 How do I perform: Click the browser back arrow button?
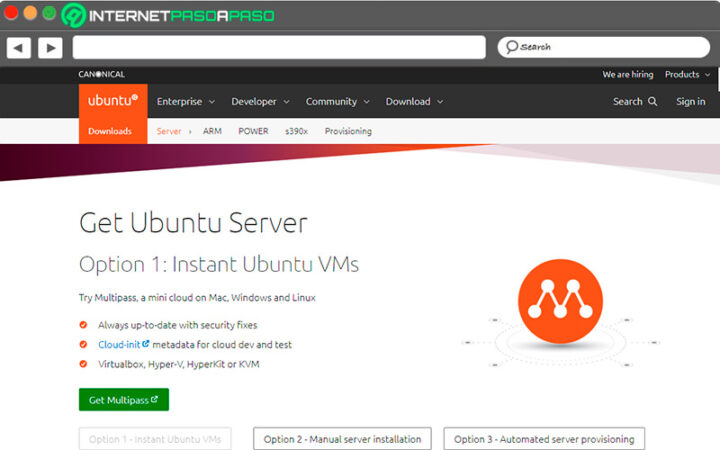tap(19, 47)
